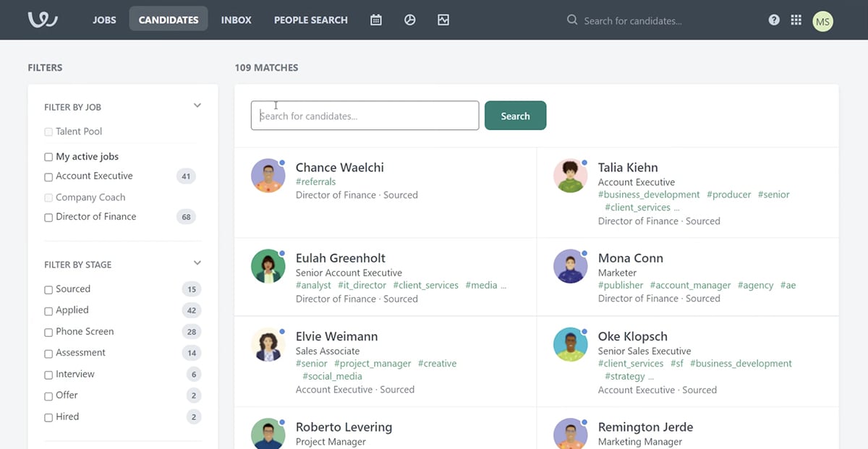This screenshot has width=868, height=449.
Task: Click the company logo in the top left
Action: pos(42,20)
